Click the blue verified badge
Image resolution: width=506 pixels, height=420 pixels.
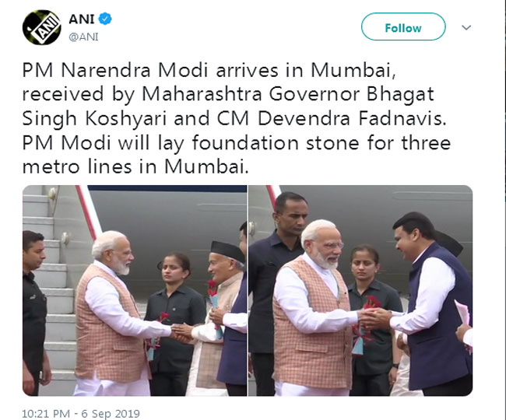click(x=105, y=19)
